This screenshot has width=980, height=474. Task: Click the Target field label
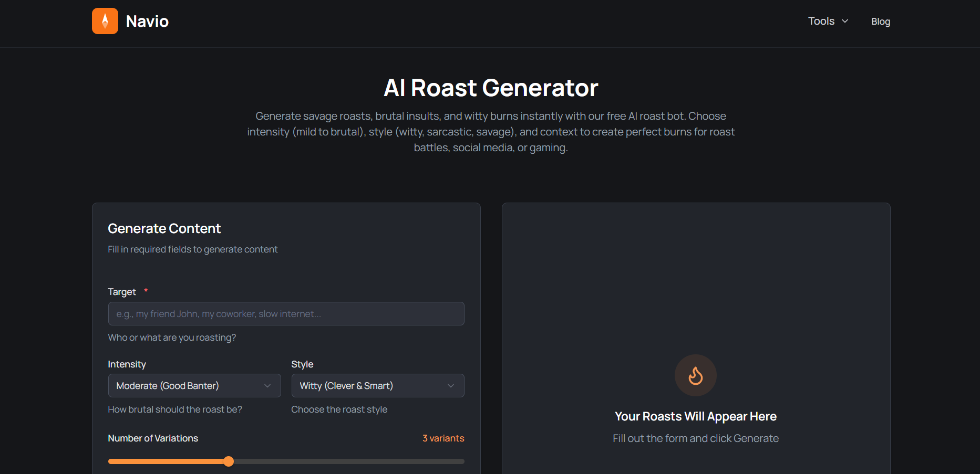click(122, 292)
